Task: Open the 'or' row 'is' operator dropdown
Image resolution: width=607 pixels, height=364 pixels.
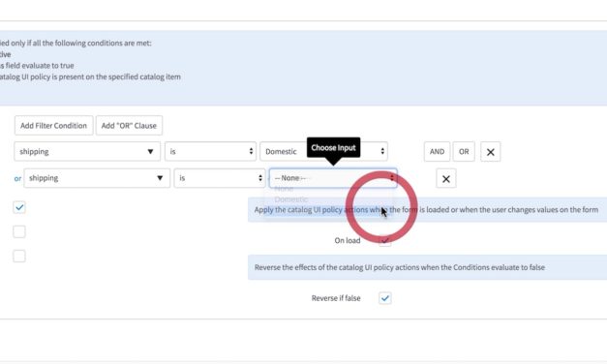Action: [x=220, y=178]
